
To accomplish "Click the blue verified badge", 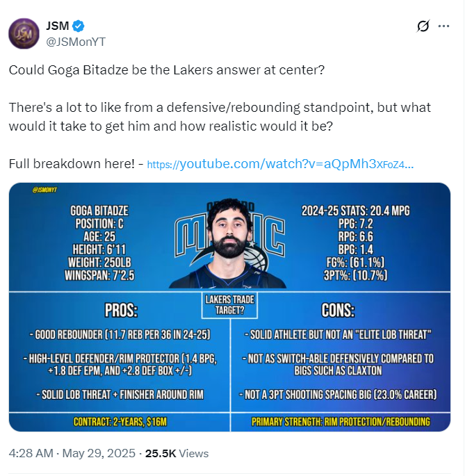I will tap(79, 26).
